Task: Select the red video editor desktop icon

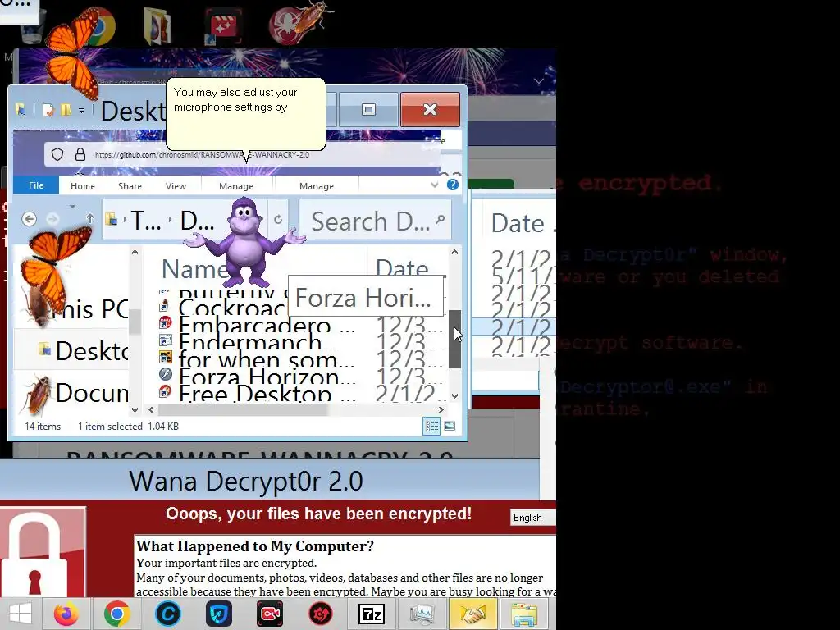Action: coord(223,27)
